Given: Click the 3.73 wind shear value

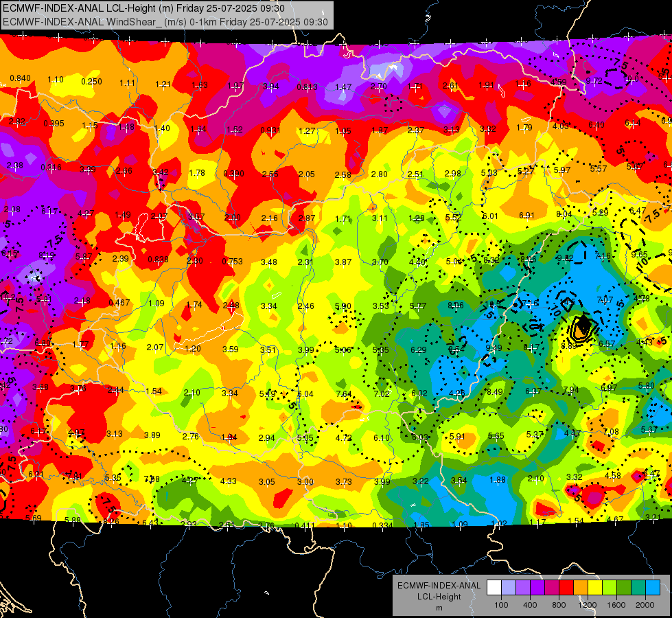Looking at the screenshot, I should coord(344,481).
